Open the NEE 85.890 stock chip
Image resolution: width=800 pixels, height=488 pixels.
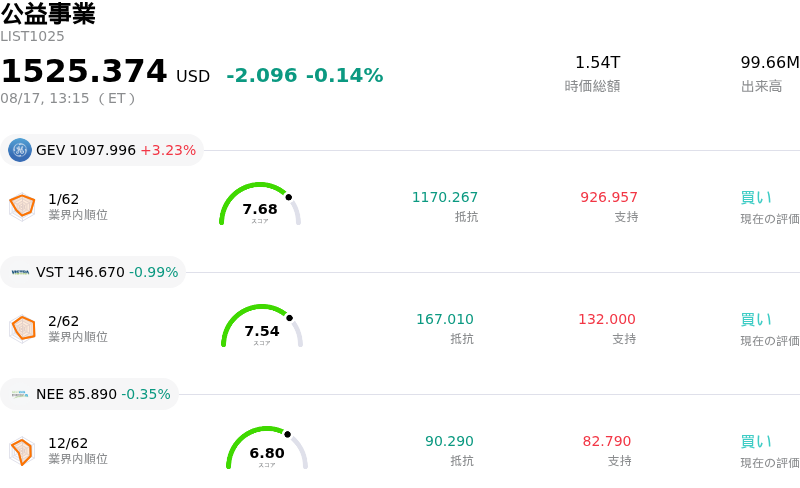tap(89, 394)
